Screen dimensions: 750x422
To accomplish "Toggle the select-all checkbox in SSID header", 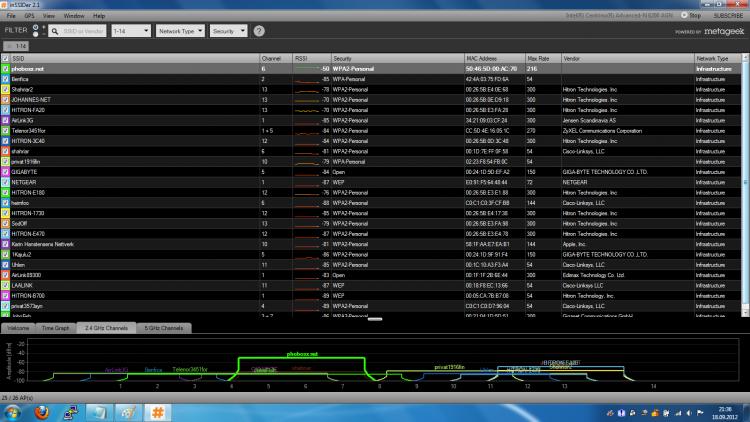I will pyautogui.click(x=5, y=58).
